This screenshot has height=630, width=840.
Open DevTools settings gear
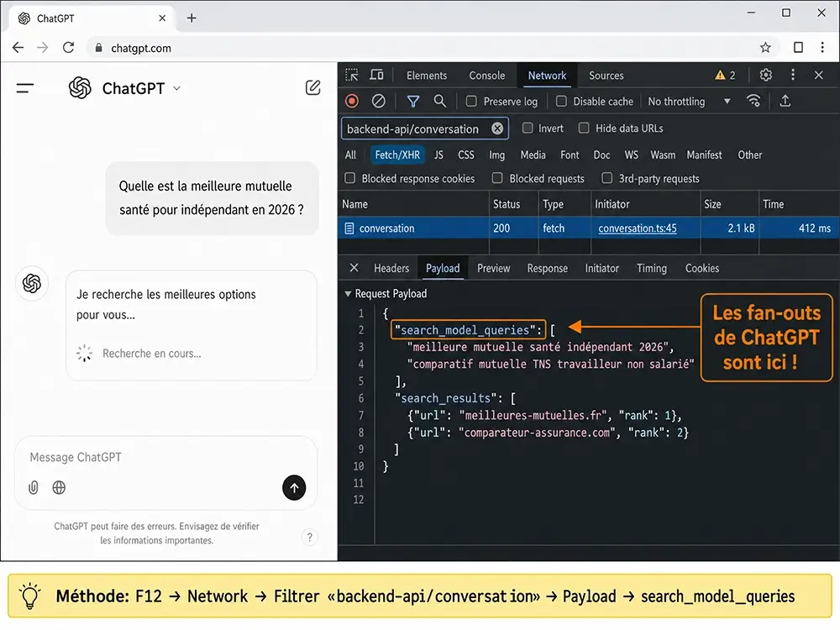766,75
